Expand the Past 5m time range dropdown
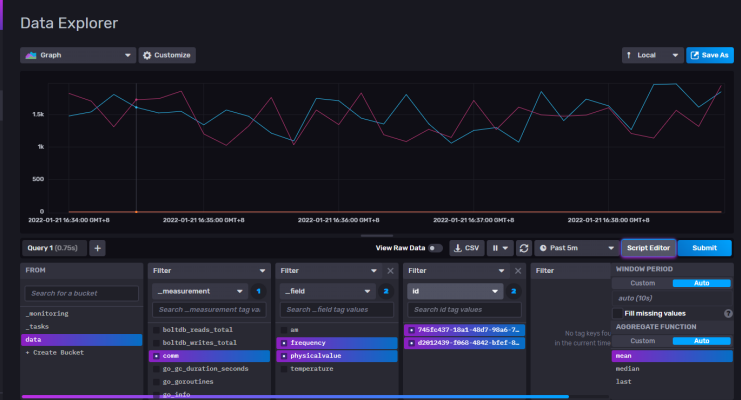This screenshot has height=400, width=741. [576, 248]
